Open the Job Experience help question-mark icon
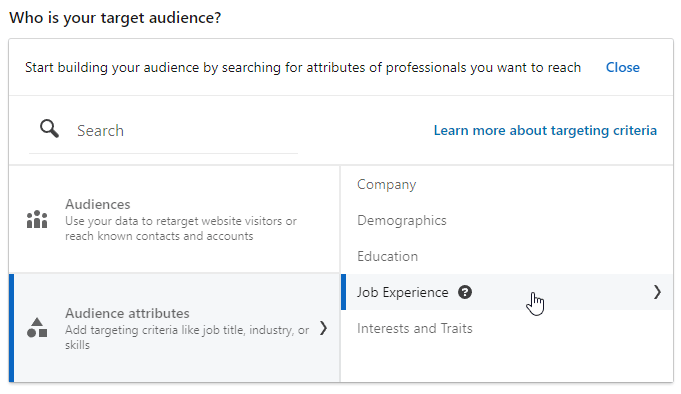 coord(465,292)
